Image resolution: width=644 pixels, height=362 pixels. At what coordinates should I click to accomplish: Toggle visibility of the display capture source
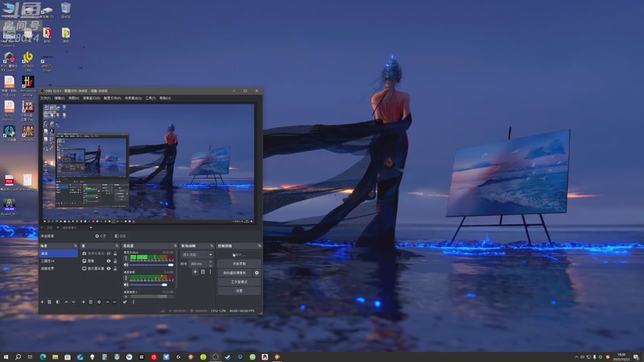click(x=109, y=269)
